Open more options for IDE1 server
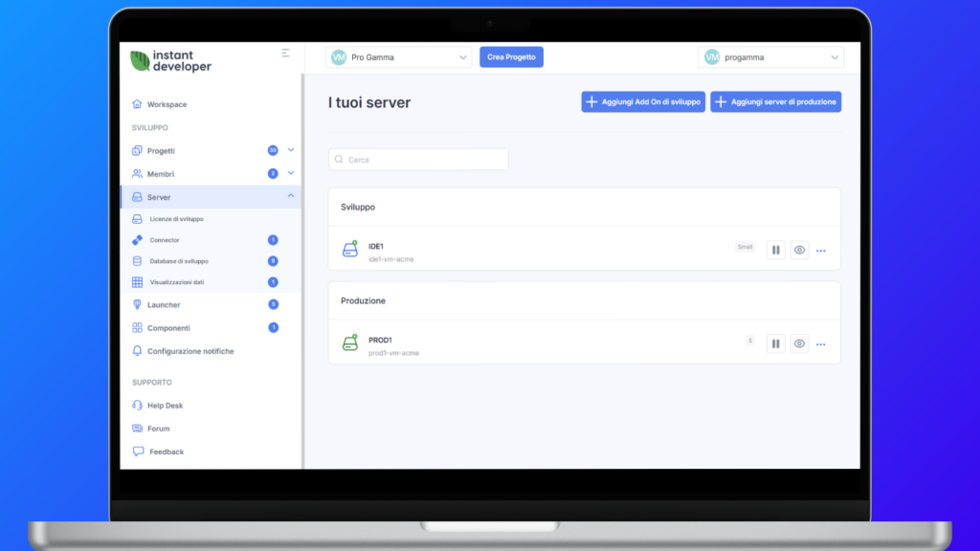 tap(821, 251)
